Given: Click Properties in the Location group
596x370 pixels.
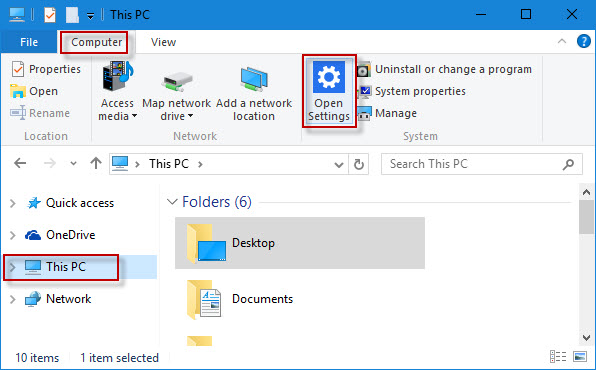Looking at the screenshot, I should (x=46, y=69).
